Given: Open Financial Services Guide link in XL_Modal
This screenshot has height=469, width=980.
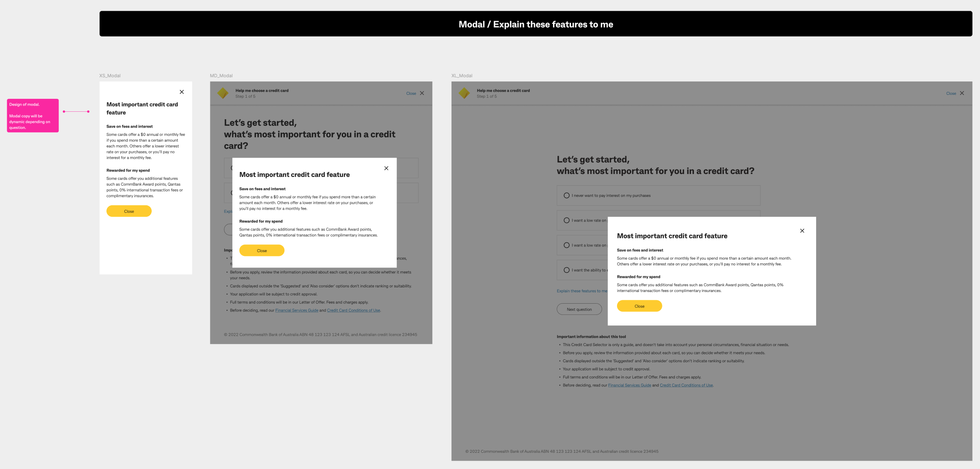Looking at the screenshot, I should pyautogui.click(x=629, y=385).
